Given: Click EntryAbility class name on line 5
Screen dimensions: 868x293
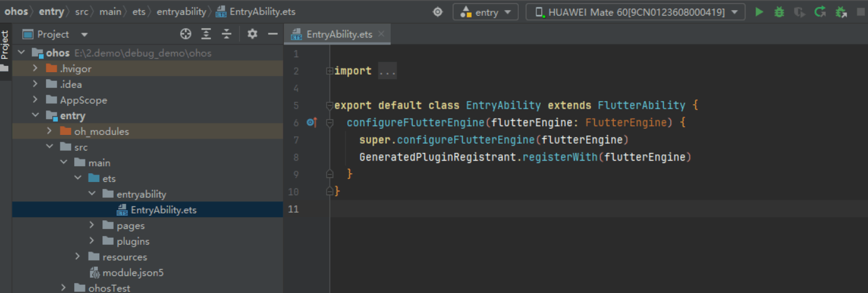Looking at the screenshot, I should [503, 105].
